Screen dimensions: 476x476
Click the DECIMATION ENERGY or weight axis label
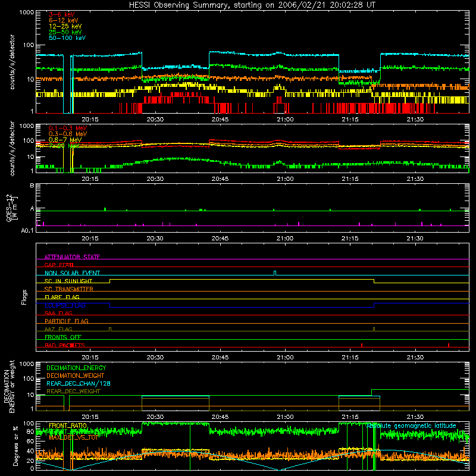coord(9,386)
